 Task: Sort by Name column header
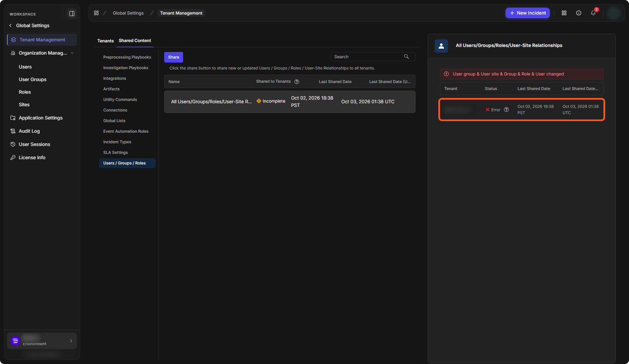click(x=174, y=82)
